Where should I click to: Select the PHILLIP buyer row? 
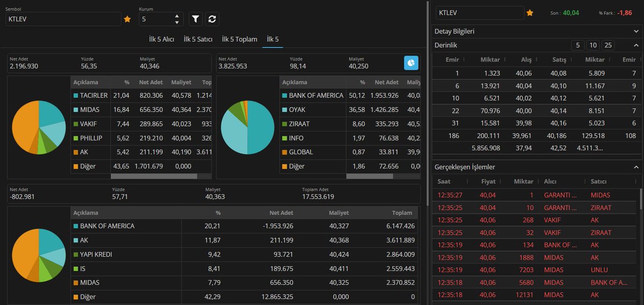click(141, 138)
